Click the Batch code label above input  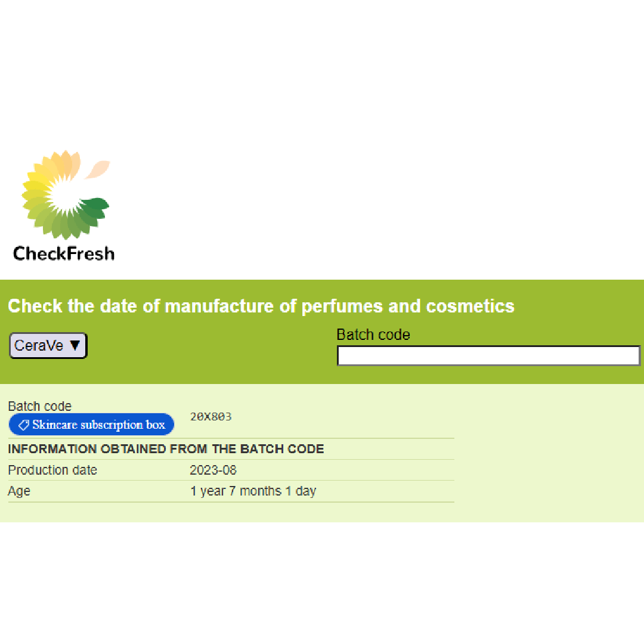(x=373, y=335)
